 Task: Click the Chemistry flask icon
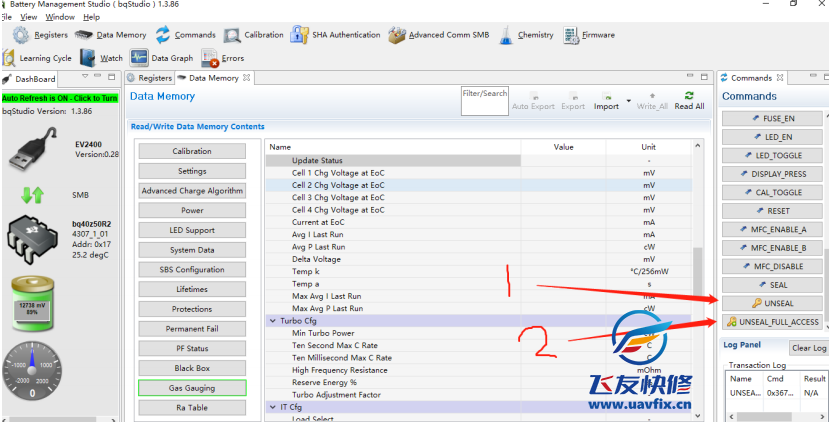click(x=506, y=35)
